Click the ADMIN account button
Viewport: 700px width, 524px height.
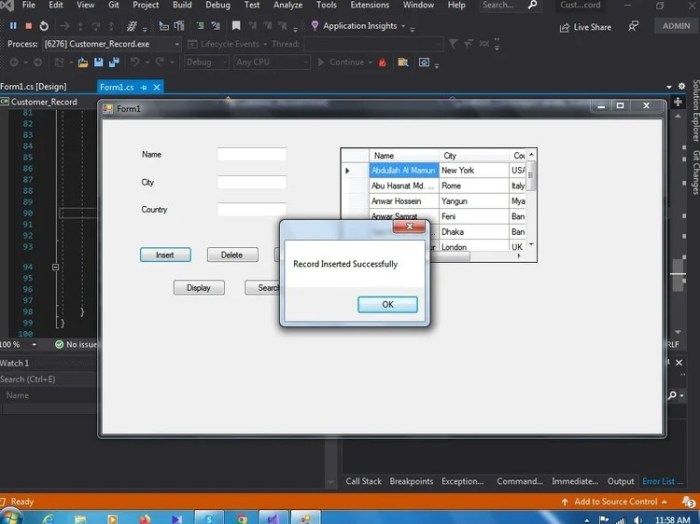click(x=676, y=26)
